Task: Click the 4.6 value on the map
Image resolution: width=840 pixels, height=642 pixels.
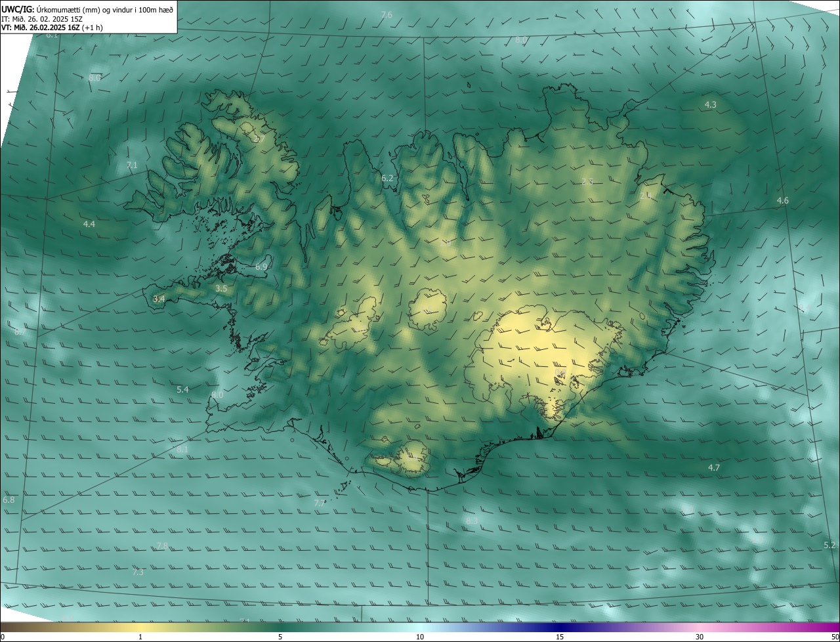Action: pos(783,201)
